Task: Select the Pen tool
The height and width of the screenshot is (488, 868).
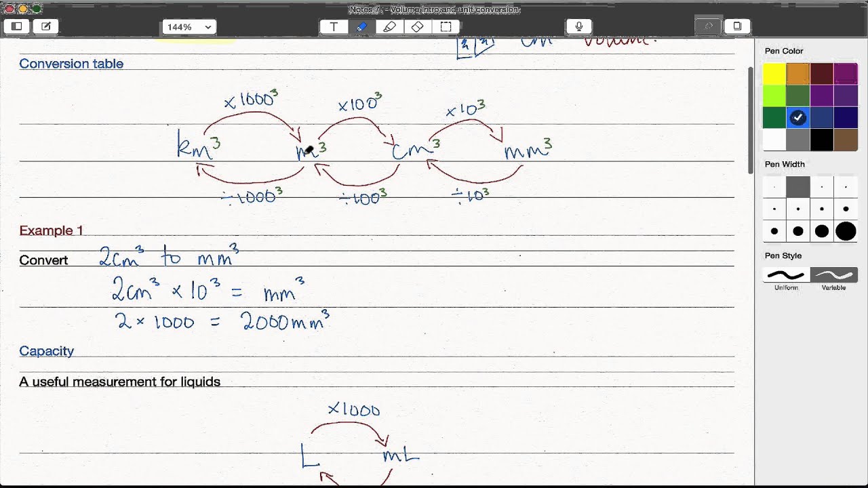Action: coord(361,26)
